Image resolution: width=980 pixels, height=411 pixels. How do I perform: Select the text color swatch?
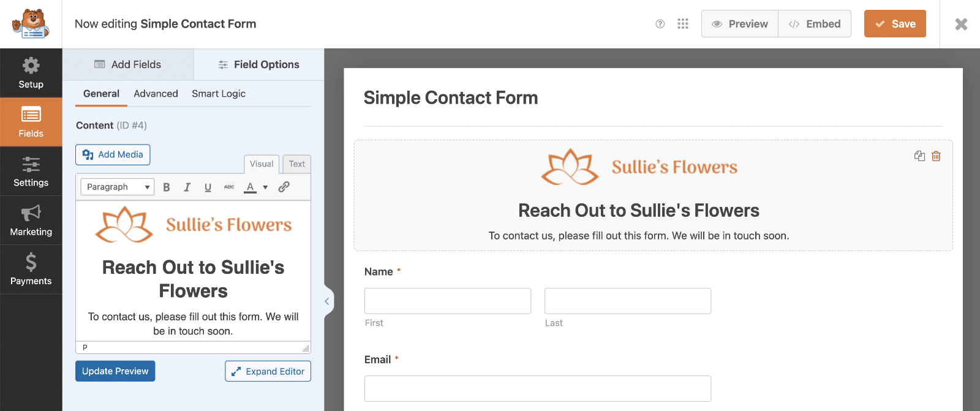[x=251, y=187]
